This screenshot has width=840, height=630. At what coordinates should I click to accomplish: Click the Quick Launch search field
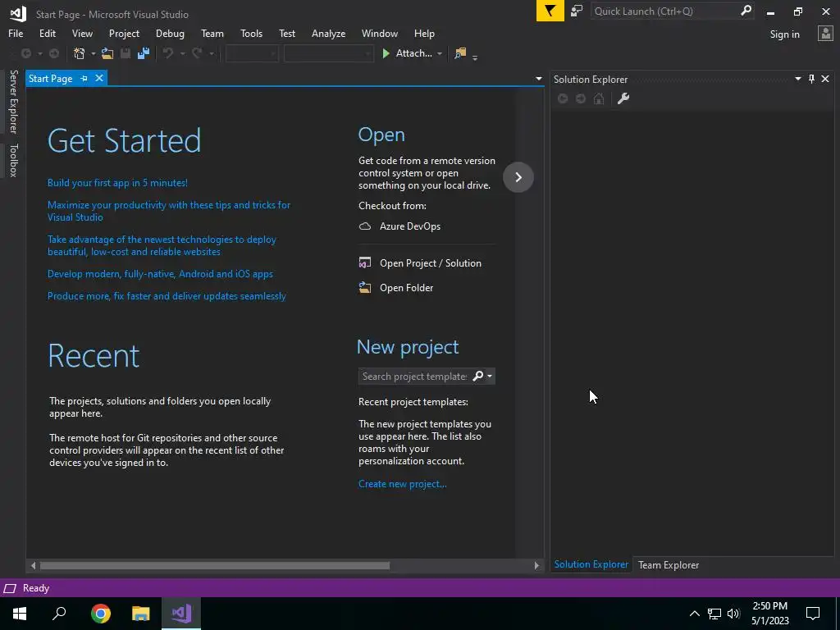(673, 11)
